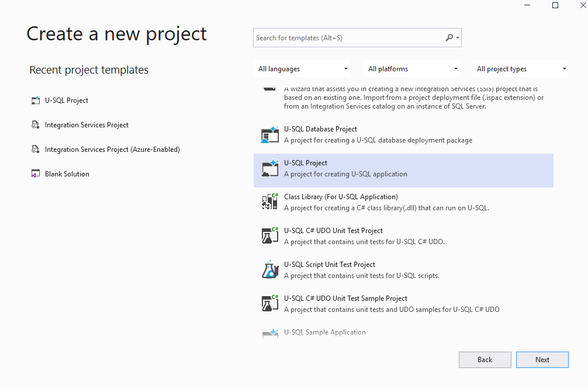Click the Class Library (For U-SQL Application) icon
The width and height of the screenshot is (588, 389).
270,202
